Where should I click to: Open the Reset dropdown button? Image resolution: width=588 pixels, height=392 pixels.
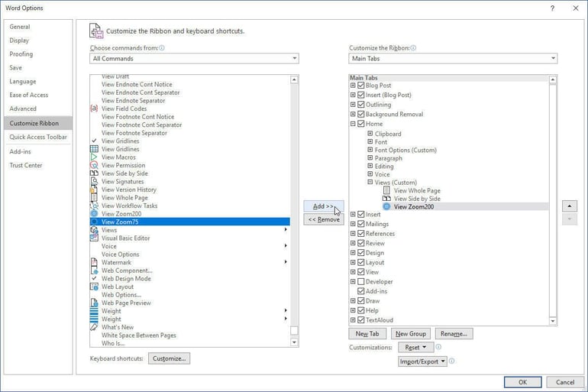point(416,348)
